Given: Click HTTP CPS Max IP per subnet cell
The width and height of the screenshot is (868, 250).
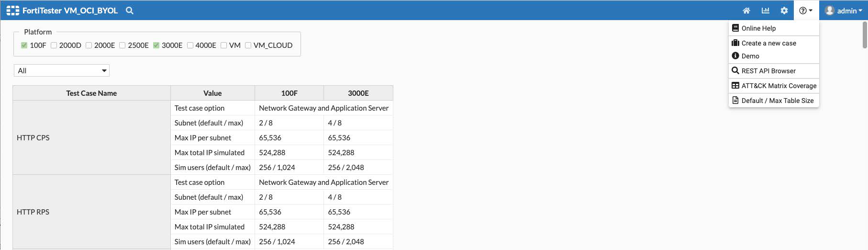Looking at the screenshot, I should tap(212, 138).
